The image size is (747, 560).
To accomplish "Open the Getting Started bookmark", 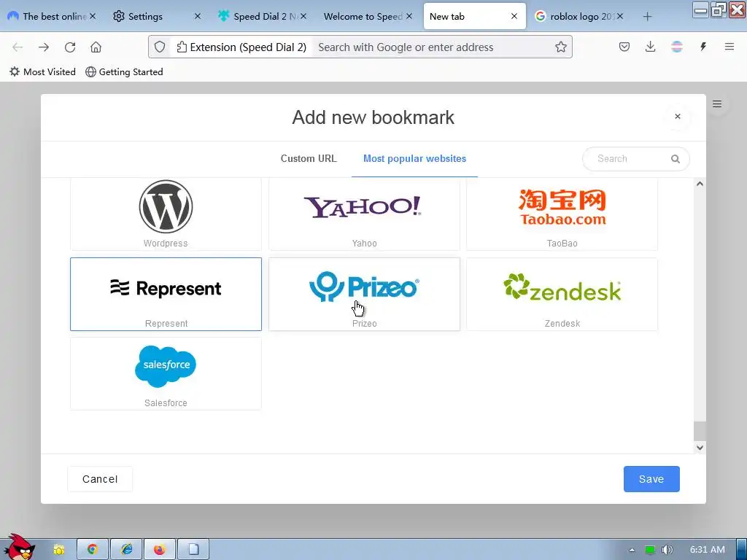I will tap(124, 72).
